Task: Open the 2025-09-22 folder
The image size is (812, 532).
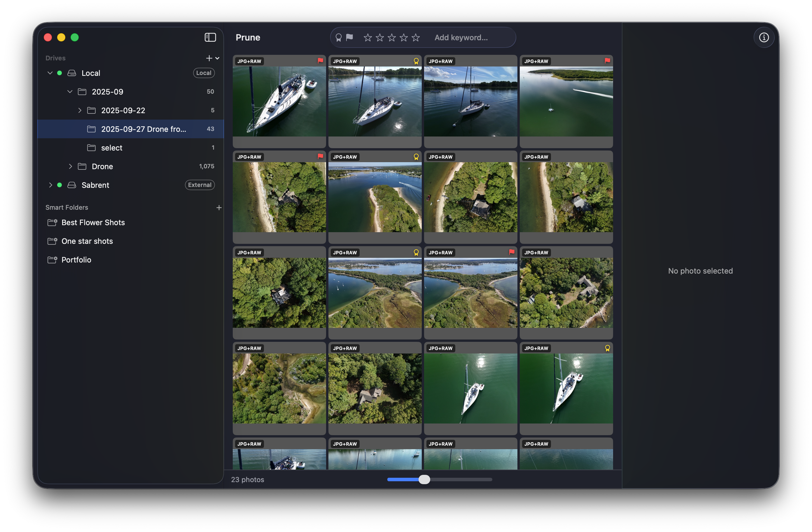Action: coord(131,111)
